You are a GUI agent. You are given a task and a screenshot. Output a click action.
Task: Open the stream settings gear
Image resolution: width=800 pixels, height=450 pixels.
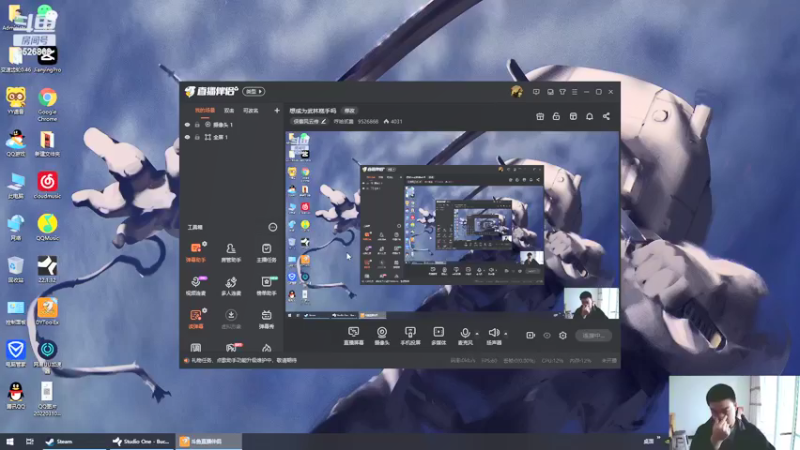pyautogui.click(x=563, y=335)
